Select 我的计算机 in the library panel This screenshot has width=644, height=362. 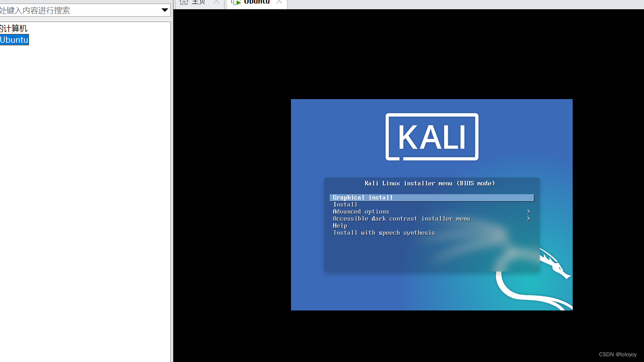pos(15,28)
